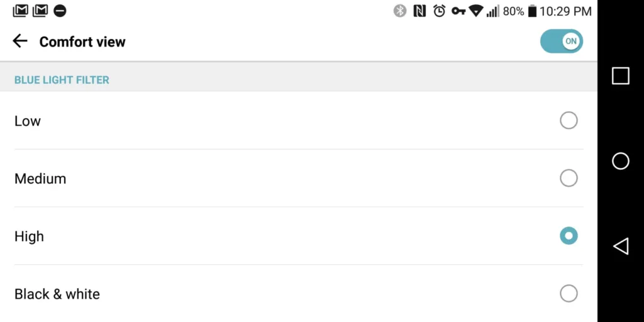Tap the do-not-disturb status icon
This screenshot has width=644, height=322.
60,11
